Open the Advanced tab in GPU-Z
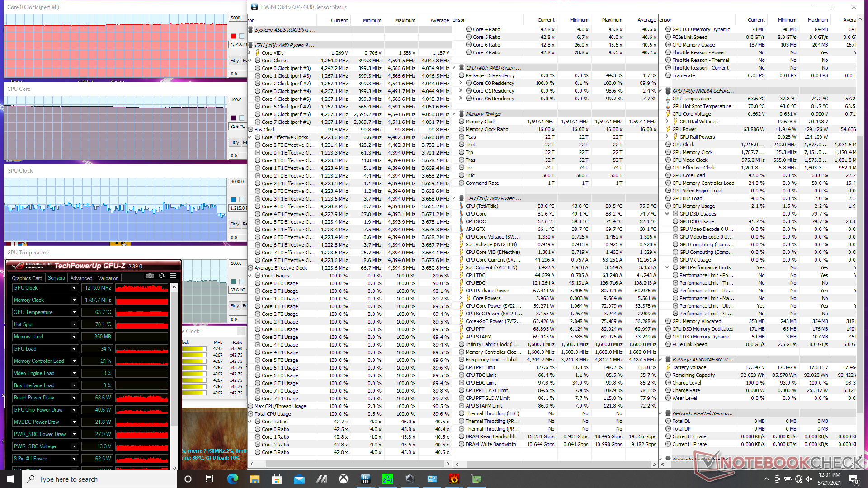868x488 pixels. coord(81,278)
